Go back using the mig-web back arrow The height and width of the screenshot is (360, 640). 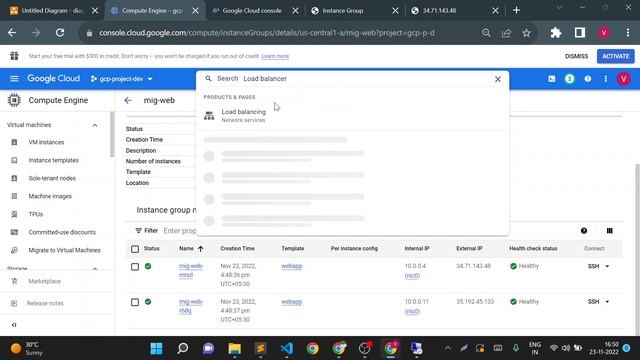pyautogui.click(x=128, y=100)
